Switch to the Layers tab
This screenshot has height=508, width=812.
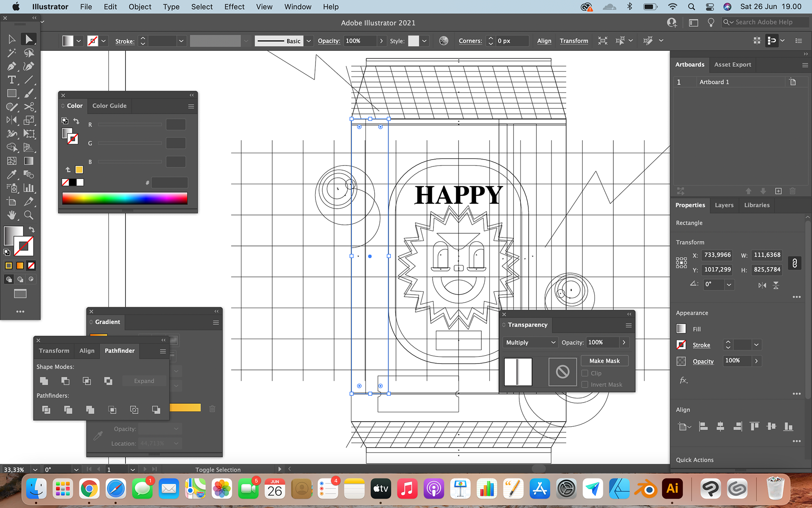[x=724, y=205]
